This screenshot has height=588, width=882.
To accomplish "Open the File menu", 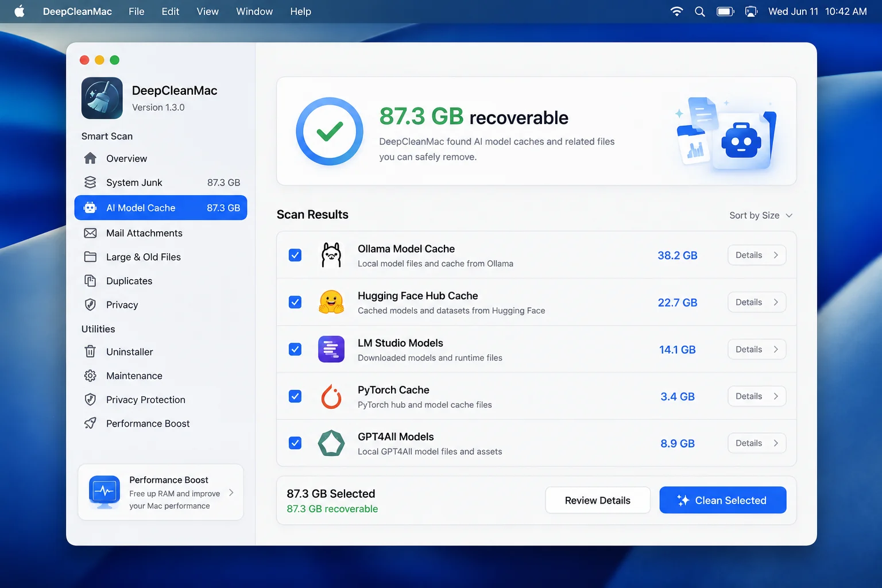I will click(137, 11).
